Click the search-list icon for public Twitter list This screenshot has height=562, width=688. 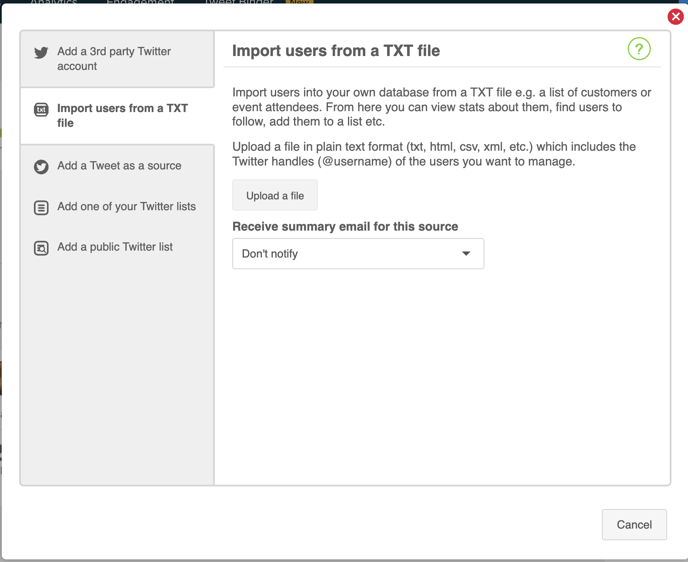(41, 248)
